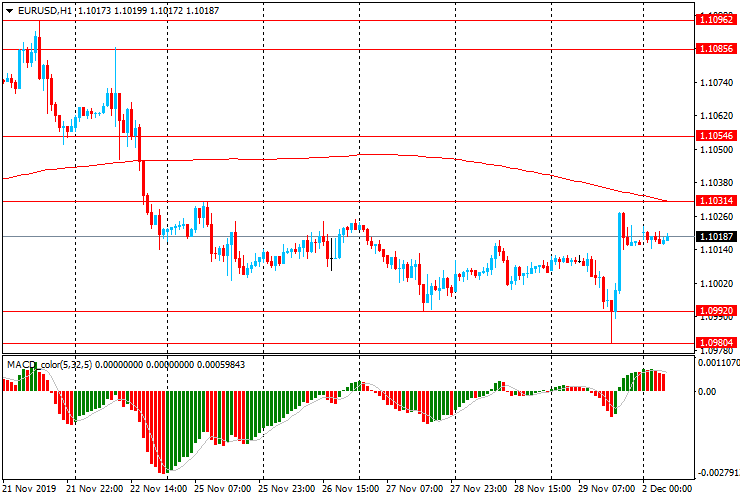This screenshot has width=740, height=500.
Task: Click the 29 Nov 07:00 time label
Action: coord(606,488)
